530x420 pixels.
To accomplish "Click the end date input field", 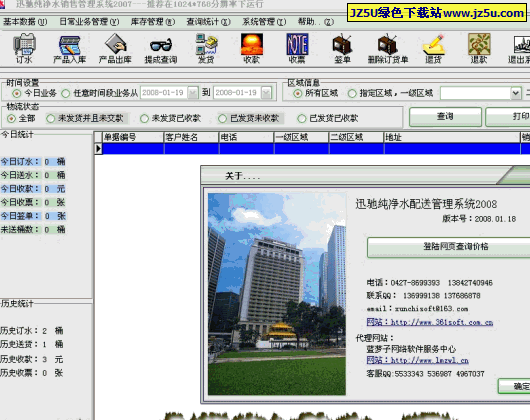I will [237, 93].
